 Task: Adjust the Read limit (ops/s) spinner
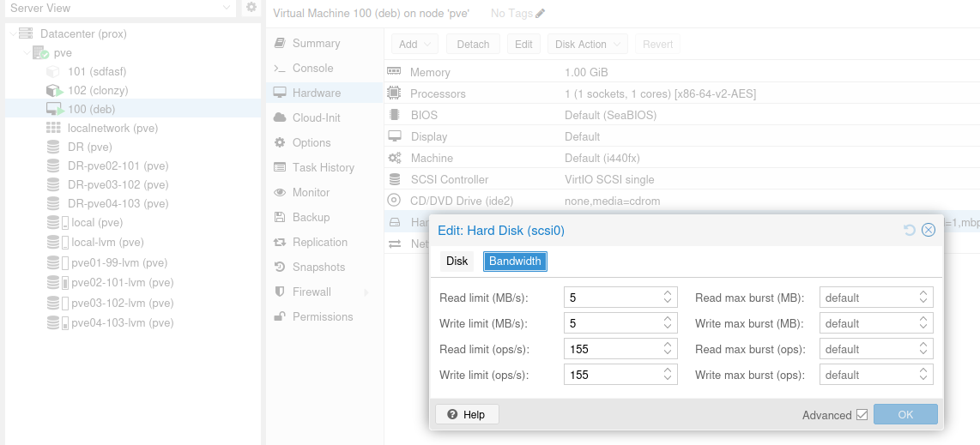pyautogui.click(x=668, y=349)
